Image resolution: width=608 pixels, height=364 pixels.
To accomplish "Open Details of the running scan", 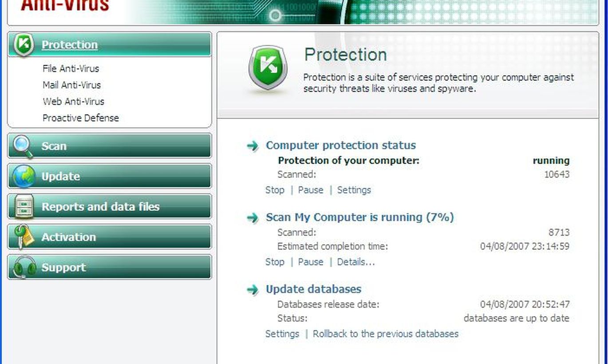I will tap(356, 262).
